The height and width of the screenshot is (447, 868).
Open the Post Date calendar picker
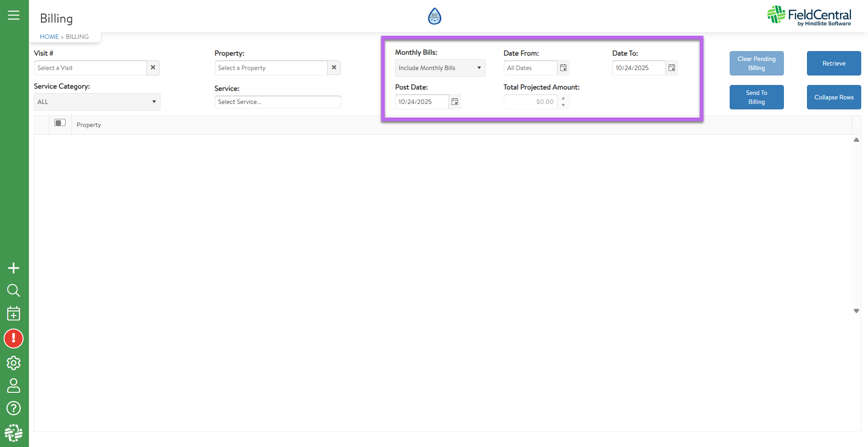point(455,102)
